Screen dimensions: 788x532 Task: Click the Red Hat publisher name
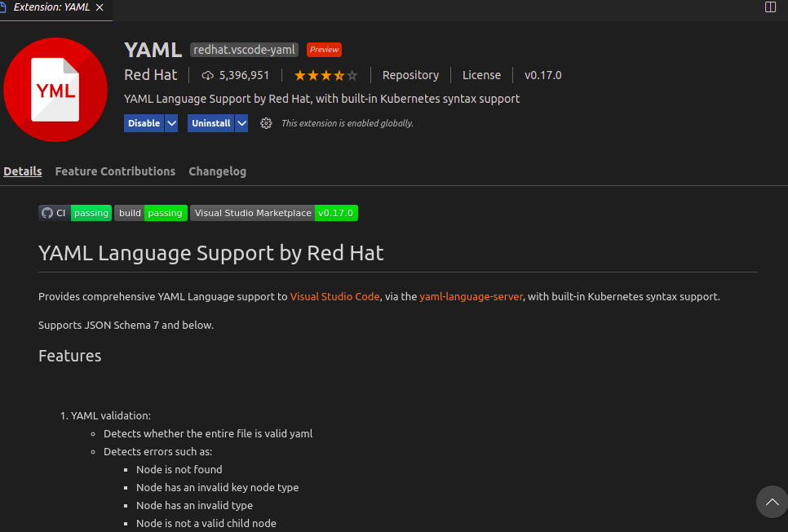pyautogui.click(x=151, y=75)
